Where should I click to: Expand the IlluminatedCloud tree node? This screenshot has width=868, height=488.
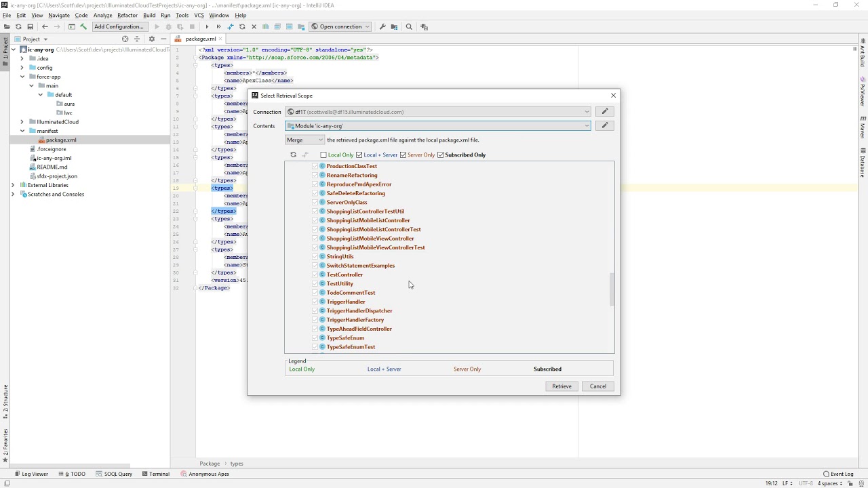click(22, 121)
